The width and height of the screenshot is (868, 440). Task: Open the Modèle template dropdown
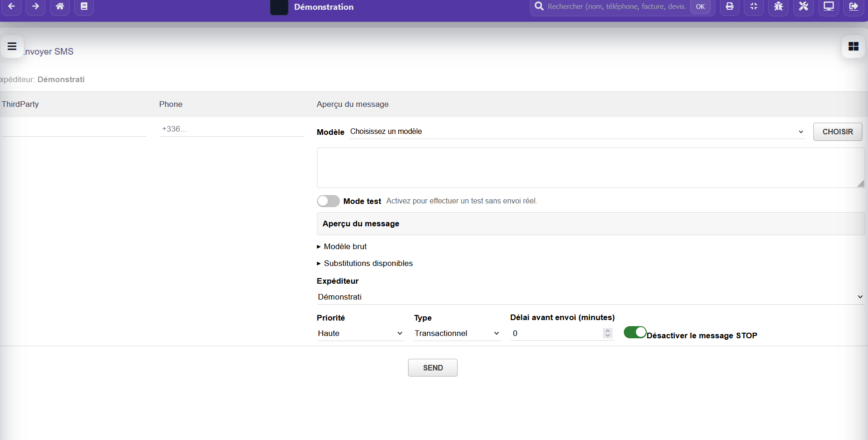577,132
